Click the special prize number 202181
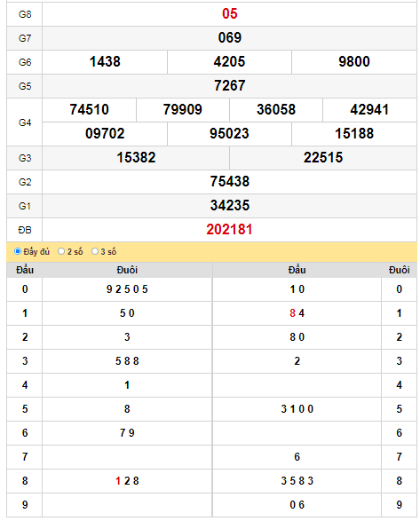This screenshot has width=420, height=521. (x=229, y=230)
